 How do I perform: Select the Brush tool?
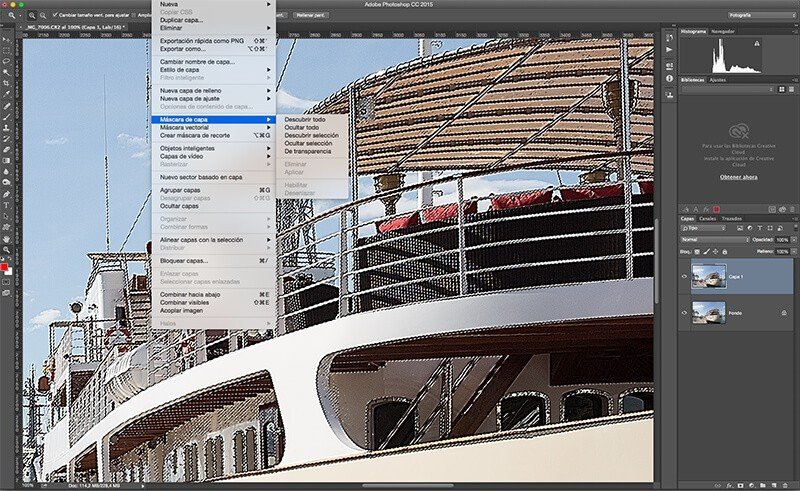(7, 117)
